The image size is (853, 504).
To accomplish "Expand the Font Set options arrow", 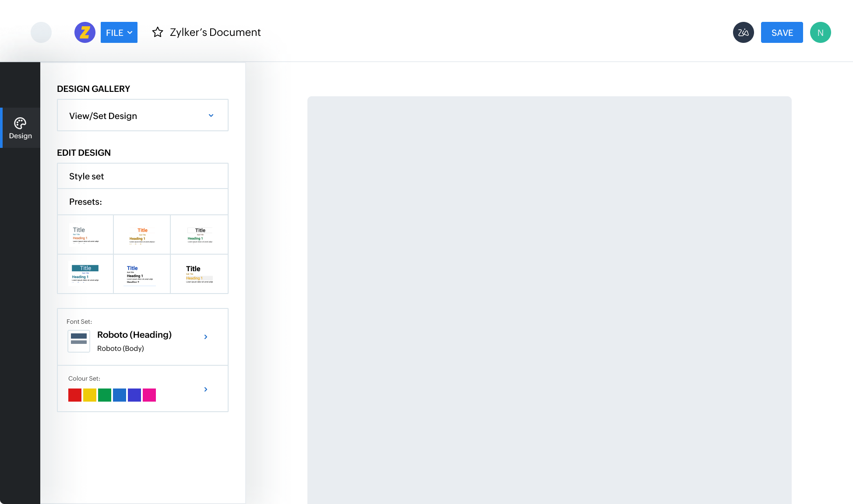I will pyautogui.click(x=206, y=337).
